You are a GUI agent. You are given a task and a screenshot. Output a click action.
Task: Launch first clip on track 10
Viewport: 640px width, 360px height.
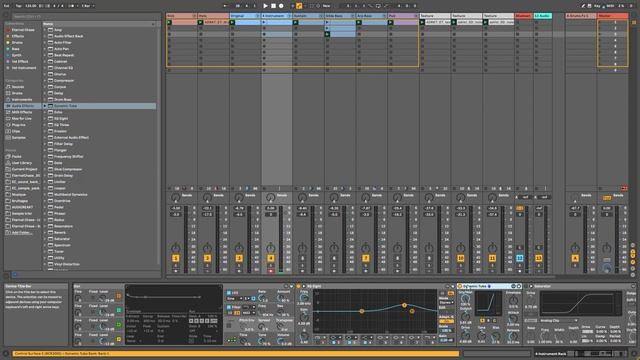(454, 22)
